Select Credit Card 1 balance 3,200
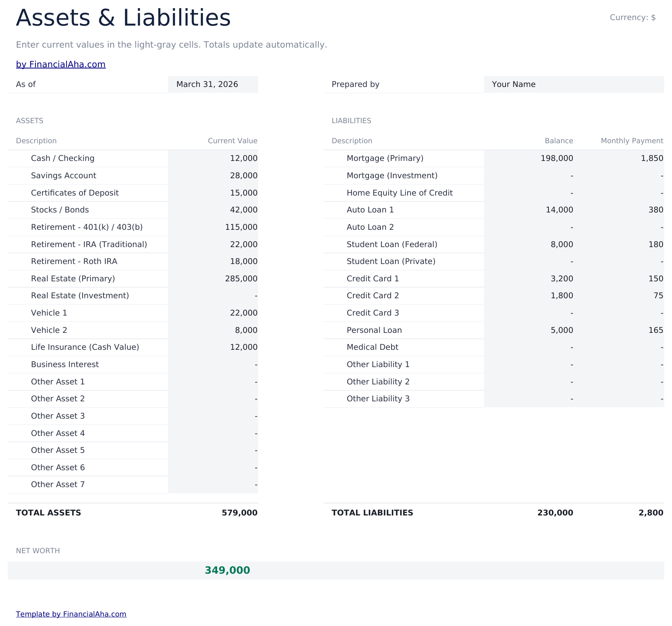Screen dimensions: 672x626 point(529,279)
